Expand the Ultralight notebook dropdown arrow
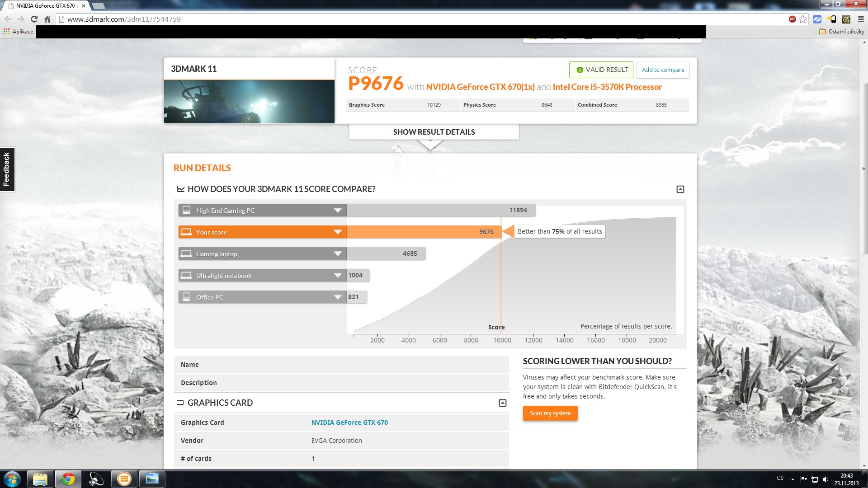This screenshot has height=488, width=868. [x=337, y=276]
